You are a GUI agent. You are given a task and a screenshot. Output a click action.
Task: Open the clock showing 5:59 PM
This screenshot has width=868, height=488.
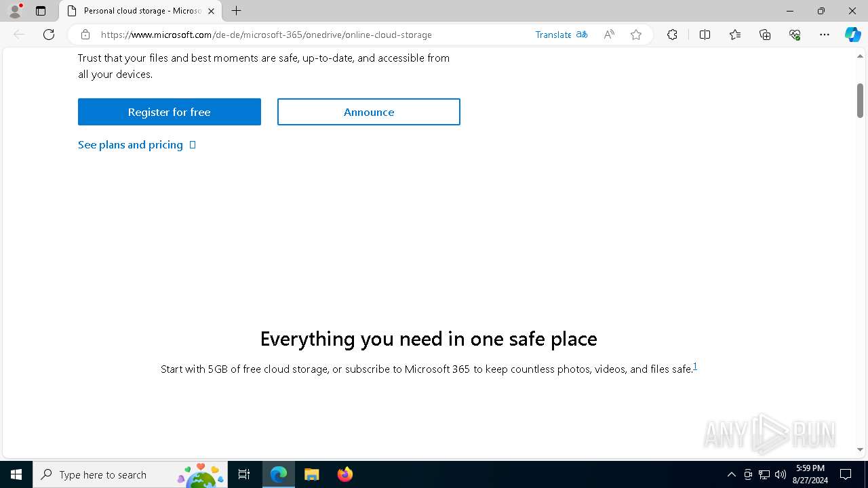[810, 474]
